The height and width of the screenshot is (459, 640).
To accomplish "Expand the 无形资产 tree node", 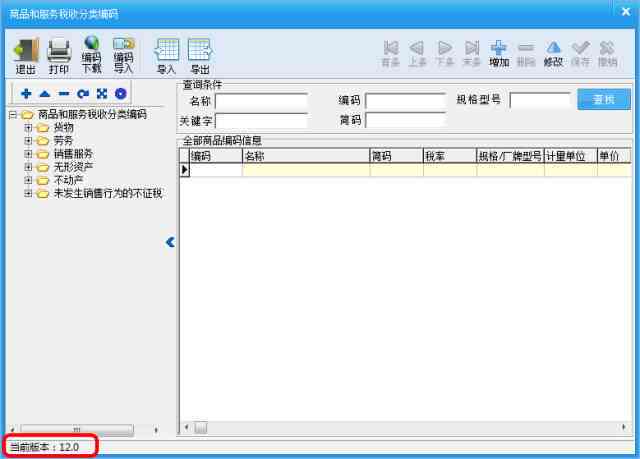I will (28, 167).
